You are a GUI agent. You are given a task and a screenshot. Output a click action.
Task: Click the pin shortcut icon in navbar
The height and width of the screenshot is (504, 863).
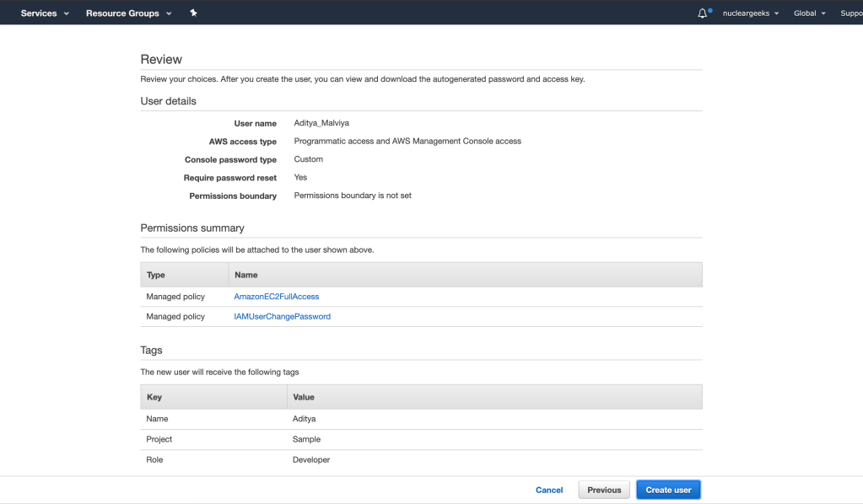[x=193, y=13]
